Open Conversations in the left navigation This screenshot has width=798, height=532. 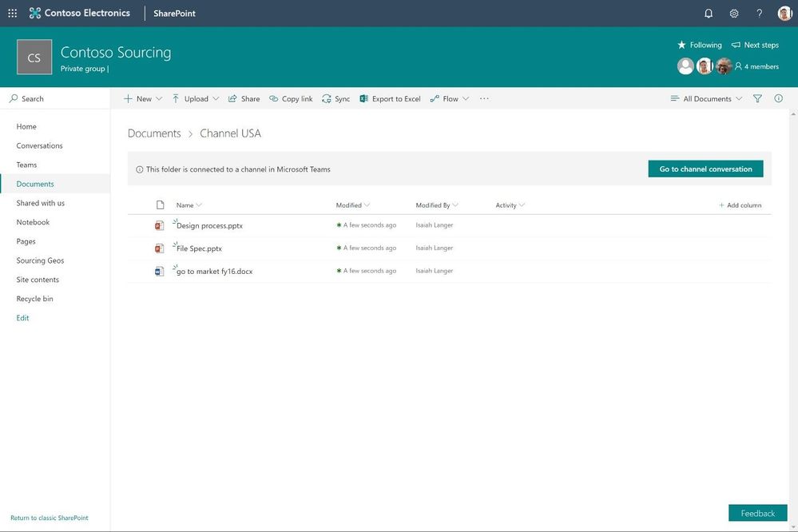(40, 145)
